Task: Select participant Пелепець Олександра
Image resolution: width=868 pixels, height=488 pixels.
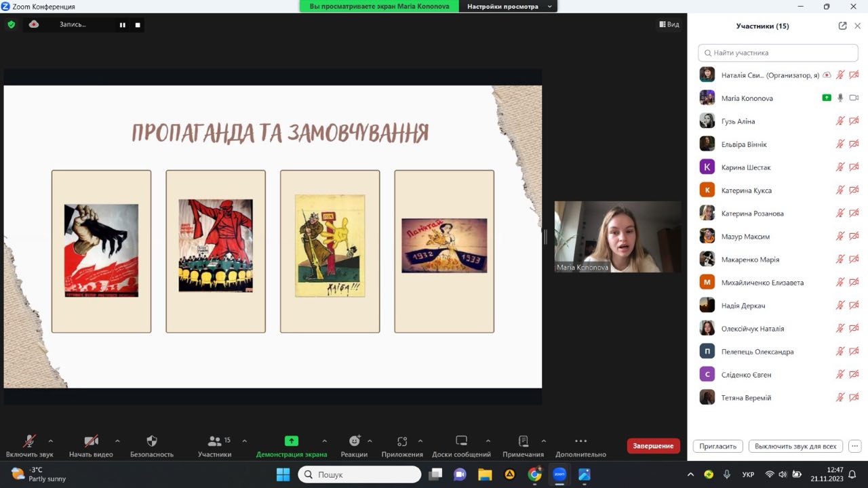Action: [778, 352]
